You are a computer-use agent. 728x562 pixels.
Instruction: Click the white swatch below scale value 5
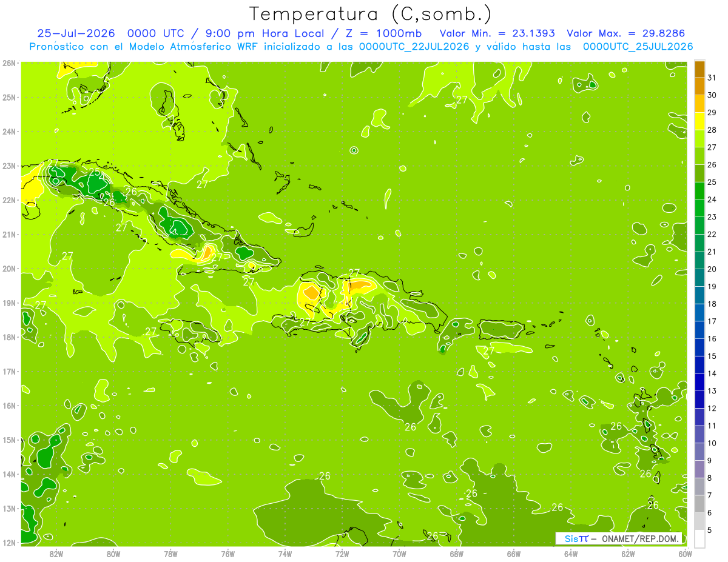point(699,538)
